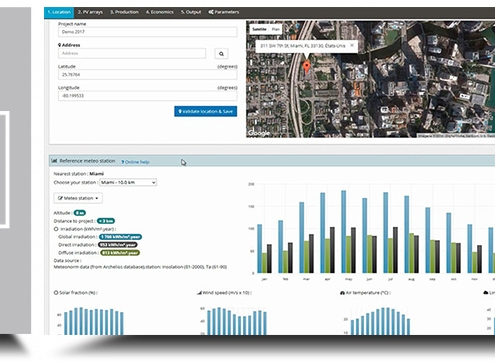Open the Choose your station dropdown

(x=128, y=182)
